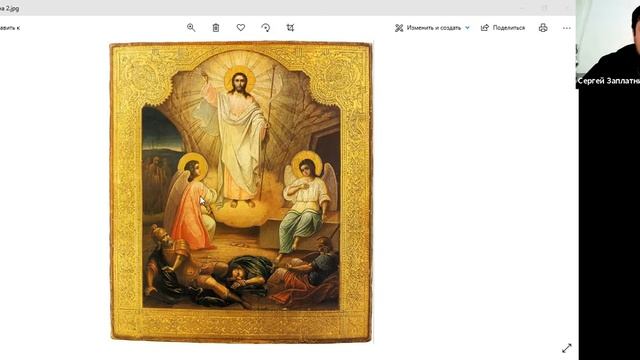Toggle fullscreen with the diagonal arrows icon

[x=567, y=348]
